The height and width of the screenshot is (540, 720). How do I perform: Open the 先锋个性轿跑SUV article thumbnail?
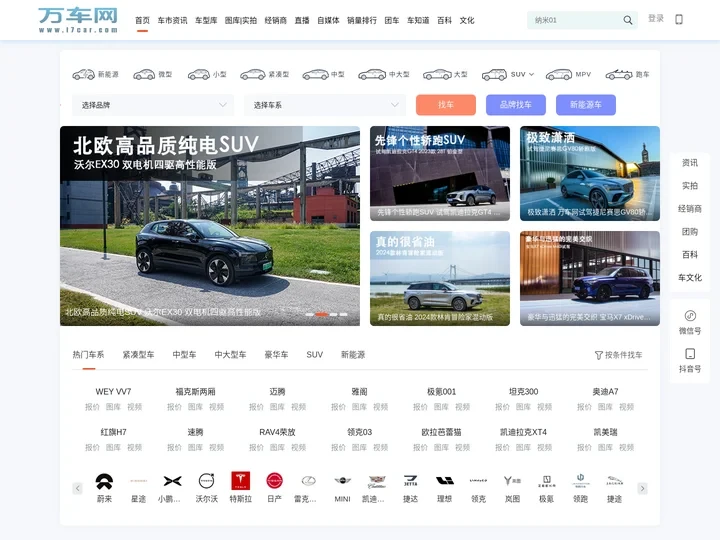click(440, 174)
